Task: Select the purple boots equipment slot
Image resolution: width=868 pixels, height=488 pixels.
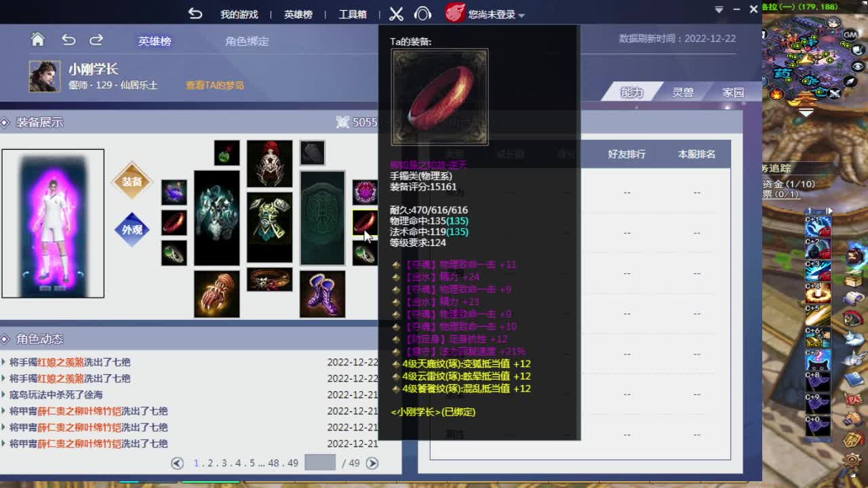Action: [322, 294]
